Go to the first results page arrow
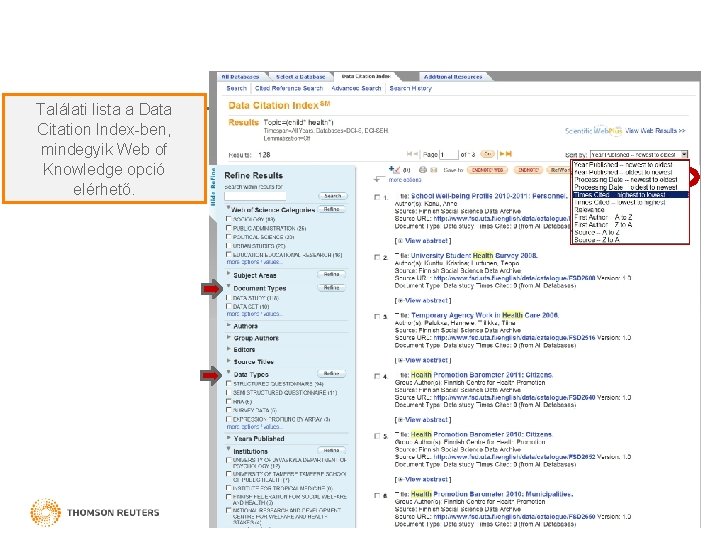The image size is (720, 540). [410, 154]
